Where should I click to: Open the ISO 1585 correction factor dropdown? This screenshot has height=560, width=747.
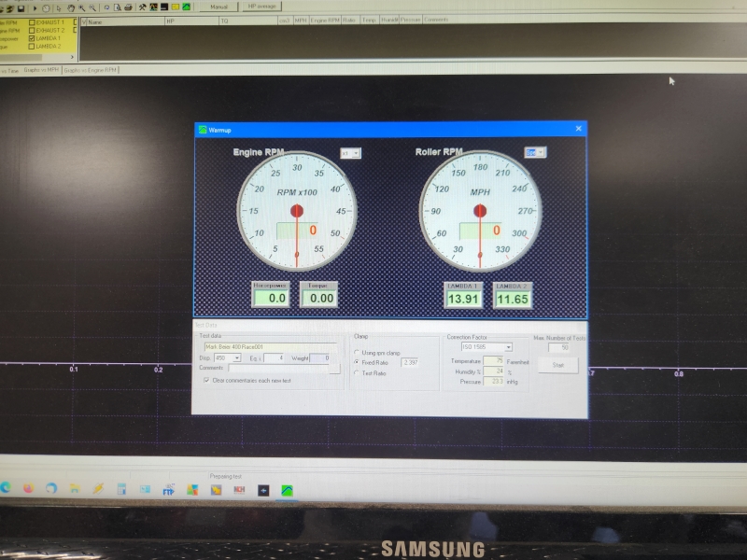point(508,347)
